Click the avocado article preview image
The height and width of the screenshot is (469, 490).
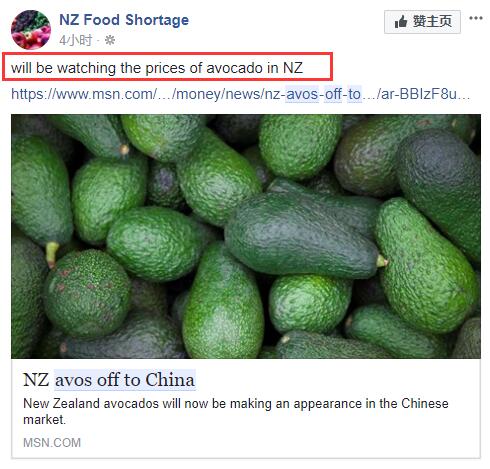(246, 236)
